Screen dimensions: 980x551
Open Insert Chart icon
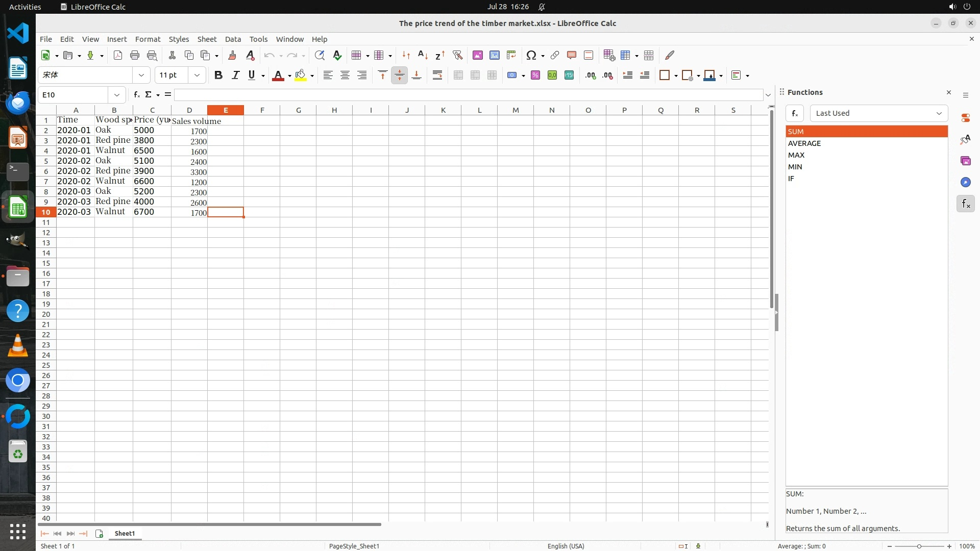click(494, 55)
